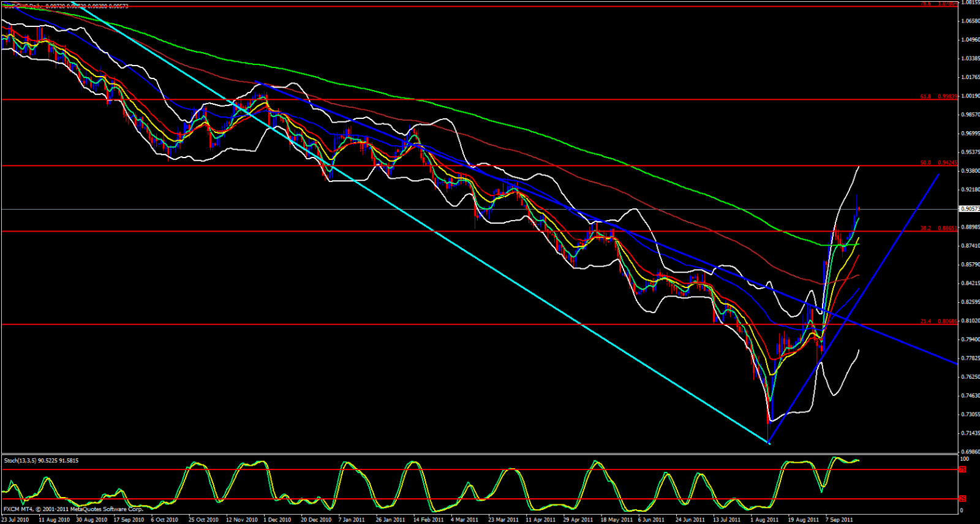The height and width of the screenshot is (524, 980).
Task: Click the 30 Aug 2010 date label
Action: 92,520
